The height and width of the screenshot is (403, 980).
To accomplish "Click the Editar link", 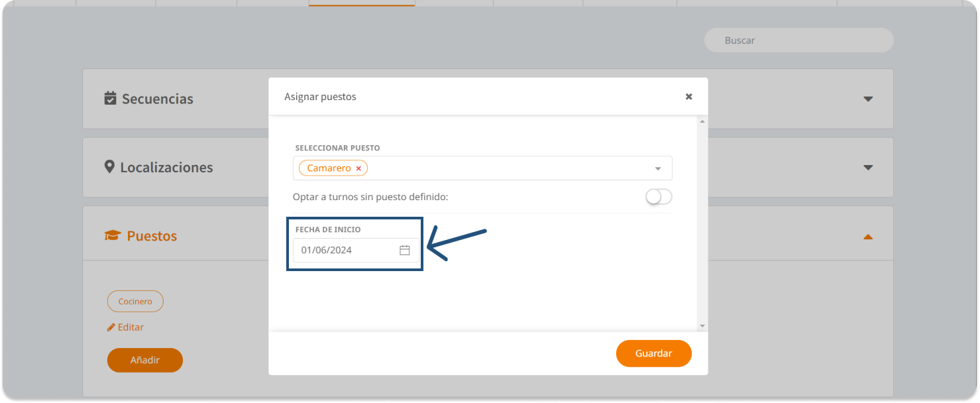I will pos(131,327).
